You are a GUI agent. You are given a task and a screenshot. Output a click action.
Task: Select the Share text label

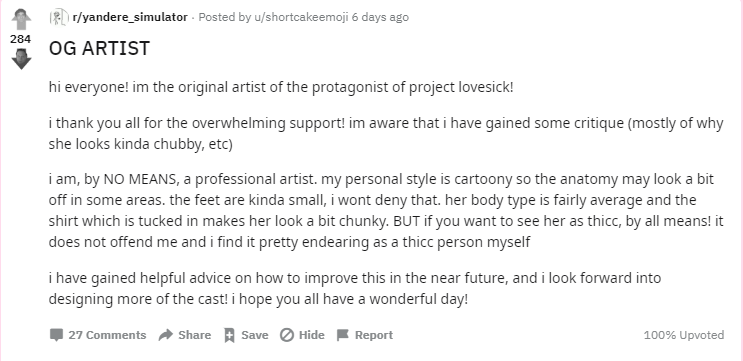click(x=194, y=335)
